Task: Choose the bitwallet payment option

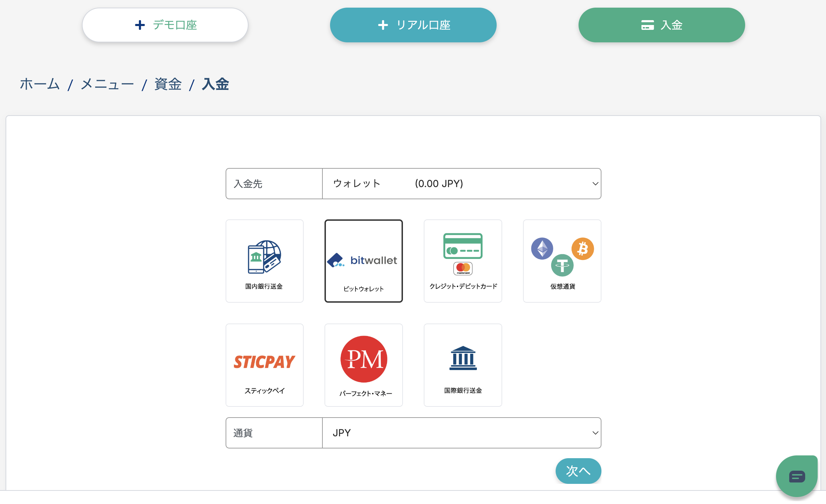Action: point(363,261)
